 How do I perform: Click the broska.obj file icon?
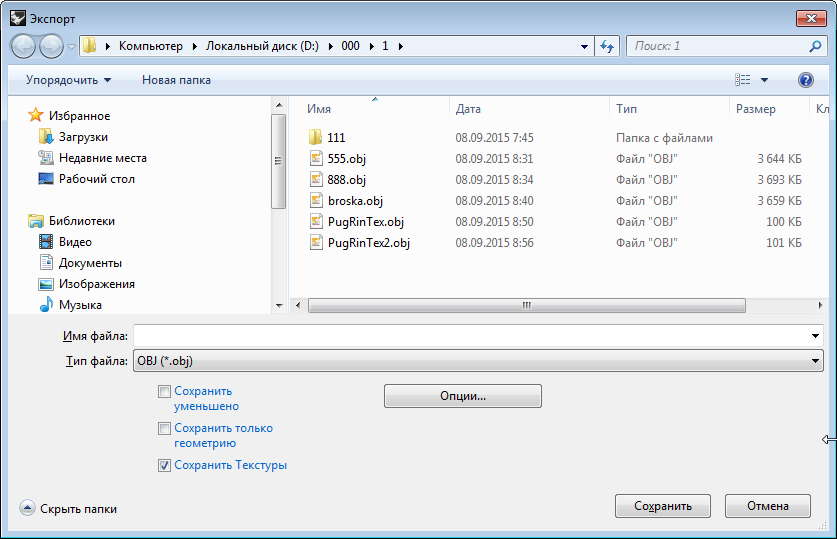316,200
